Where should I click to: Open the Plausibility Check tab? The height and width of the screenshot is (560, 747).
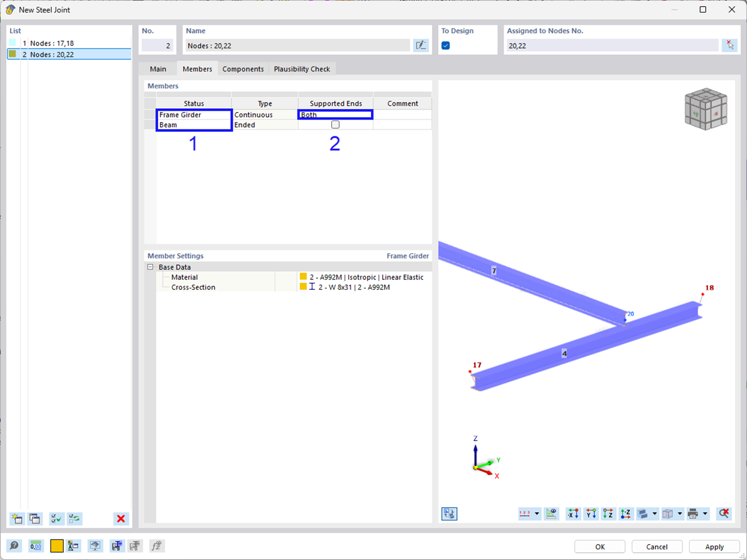coord(302,69)
